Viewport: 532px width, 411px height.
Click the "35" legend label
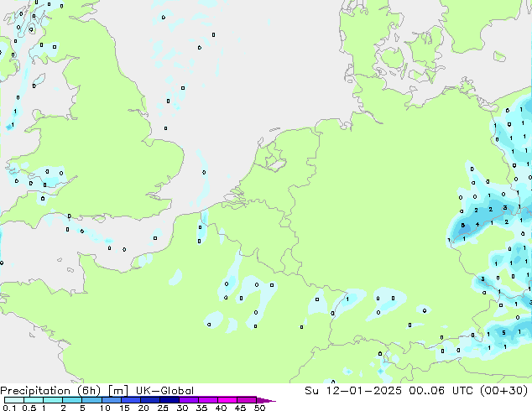click(201, 408)
